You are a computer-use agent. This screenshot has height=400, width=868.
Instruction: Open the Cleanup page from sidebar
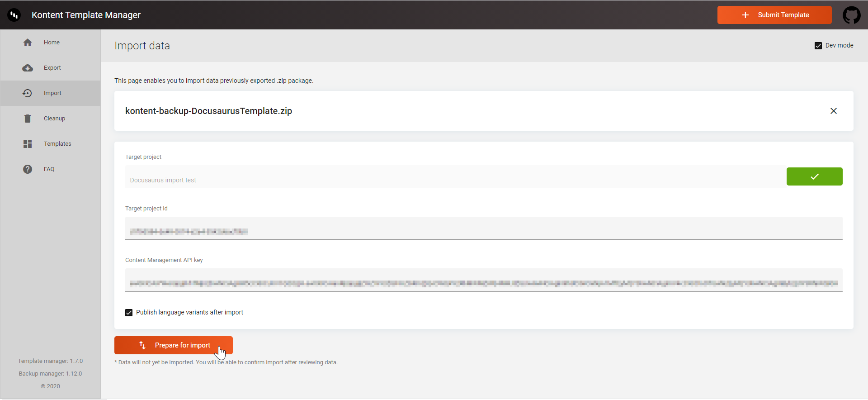tap(54, 119)
